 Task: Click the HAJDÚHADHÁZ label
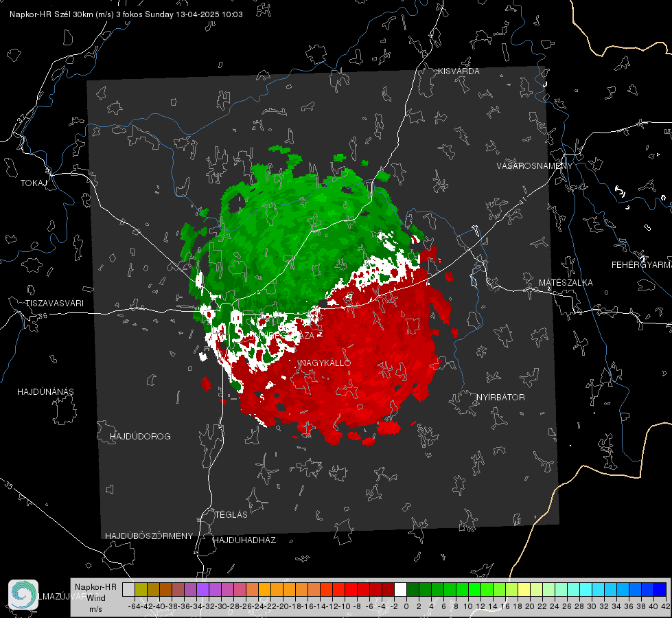[x=244, y=540]
